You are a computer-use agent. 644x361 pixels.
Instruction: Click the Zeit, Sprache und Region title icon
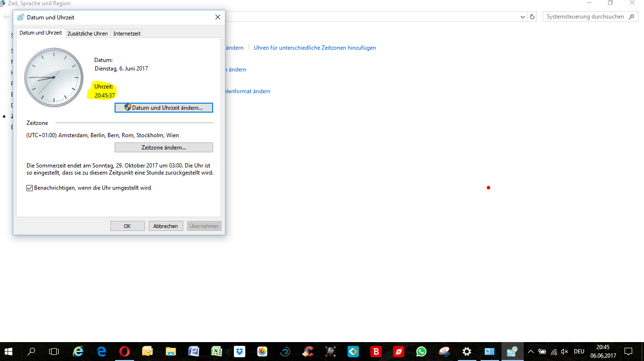point(2,3)
